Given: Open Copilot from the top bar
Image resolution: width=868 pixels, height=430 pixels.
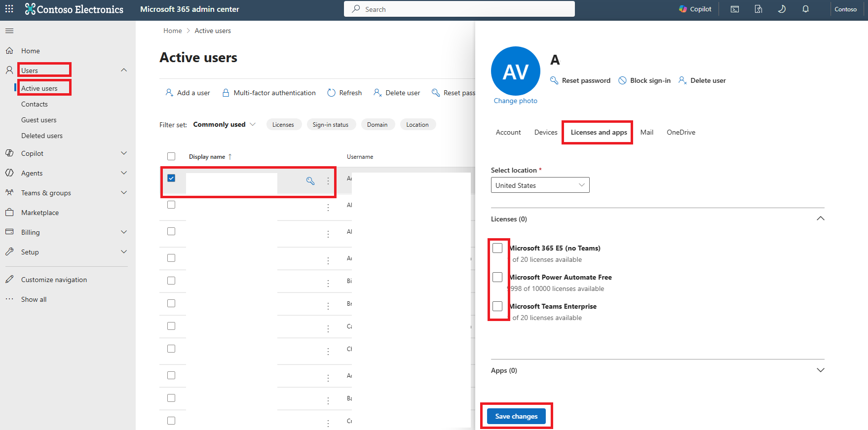Looking at the screenshot, I should tap(695, 9).
